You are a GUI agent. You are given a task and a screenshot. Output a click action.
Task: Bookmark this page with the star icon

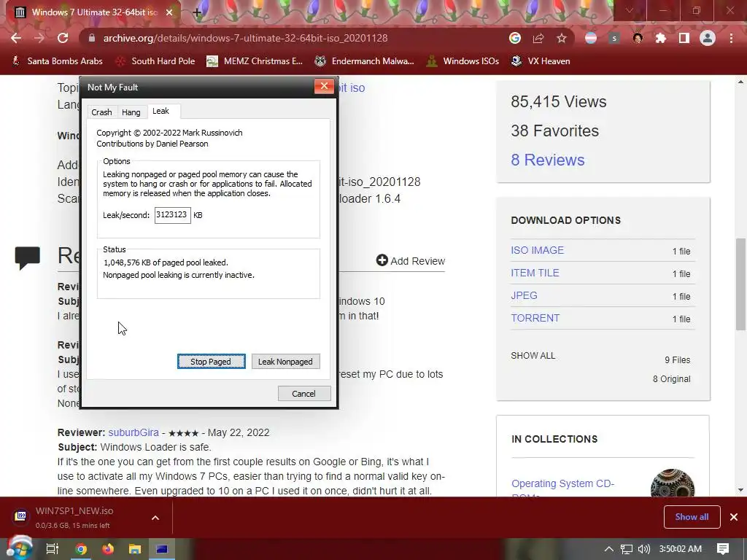tap(562, 38)
